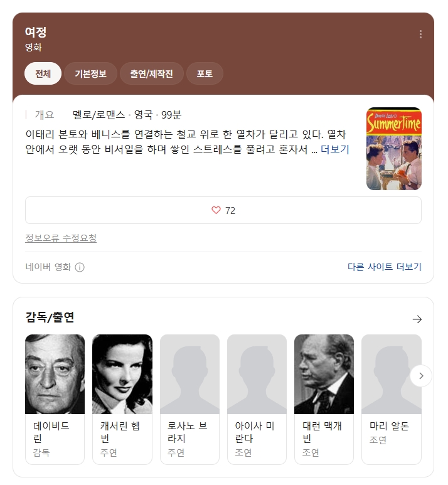Click the like button showing 72

pos(223,210)
